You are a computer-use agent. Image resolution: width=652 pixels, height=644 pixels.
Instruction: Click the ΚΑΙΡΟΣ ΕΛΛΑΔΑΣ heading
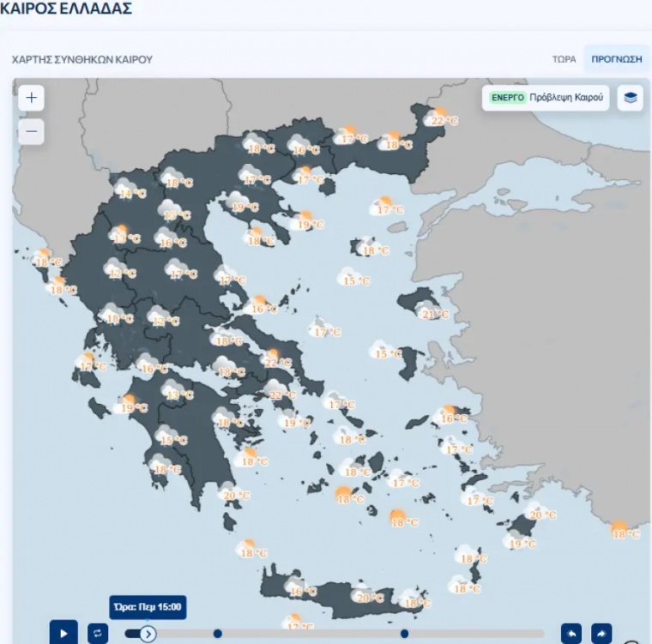tap(67, 9)
